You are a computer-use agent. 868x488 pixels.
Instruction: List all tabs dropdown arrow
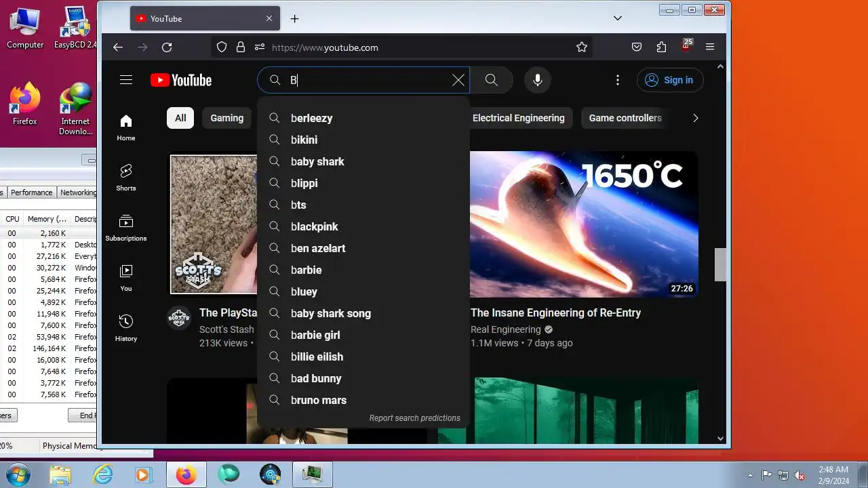[618, 18]
